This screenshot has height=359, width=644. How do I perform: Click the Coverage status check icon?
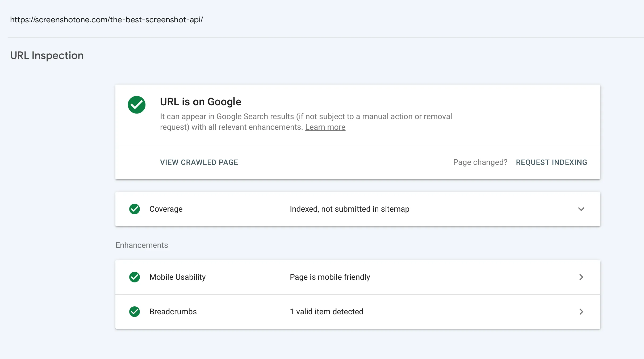pos(134,209)
